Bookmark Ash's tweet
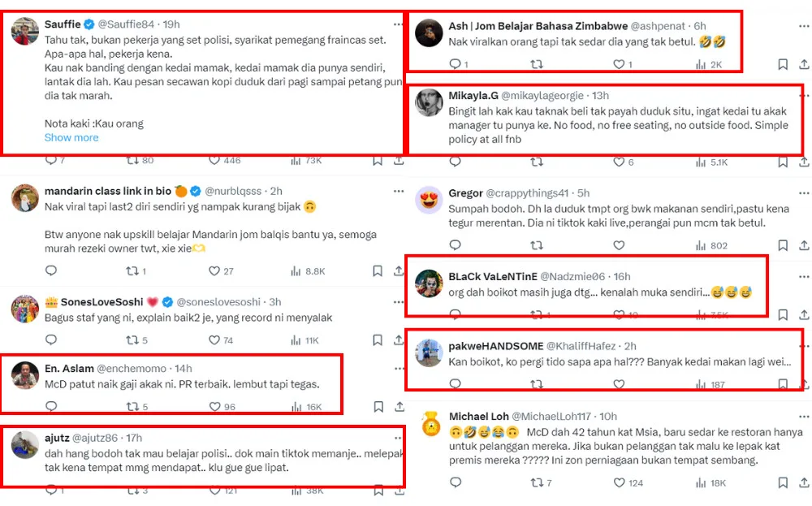Viewport: 812px width, 506px height. pyautogui.click(x=782, y=64)
